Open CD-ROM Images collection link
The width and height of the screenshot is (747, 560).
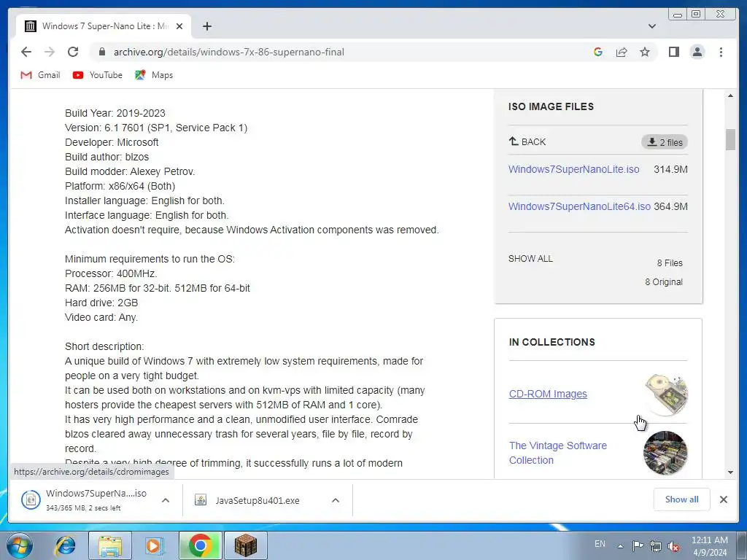coord(548,394)
